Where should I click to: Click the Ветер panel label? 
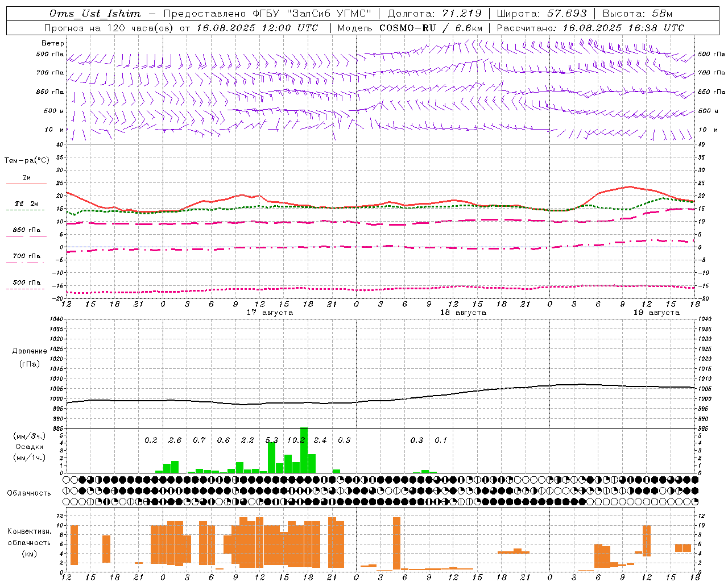[x=52, y=43]
